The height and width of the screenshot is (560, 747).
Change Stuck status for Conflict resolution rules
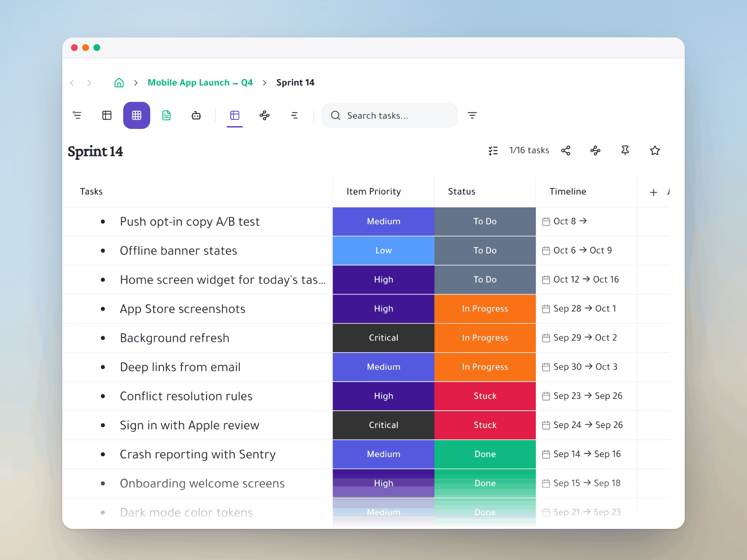click(485, 396)
